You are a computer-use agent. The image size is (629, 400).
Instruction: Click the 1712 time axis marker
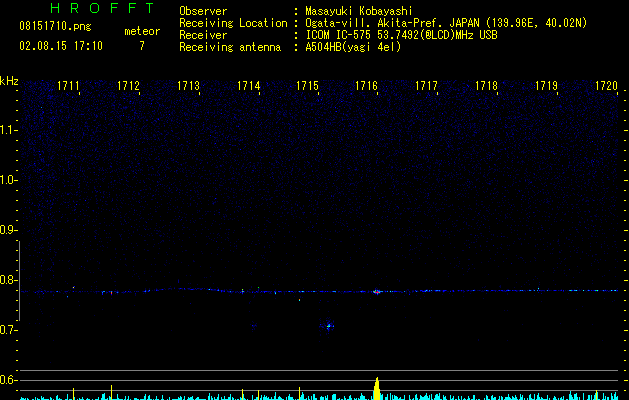point(128,86)
